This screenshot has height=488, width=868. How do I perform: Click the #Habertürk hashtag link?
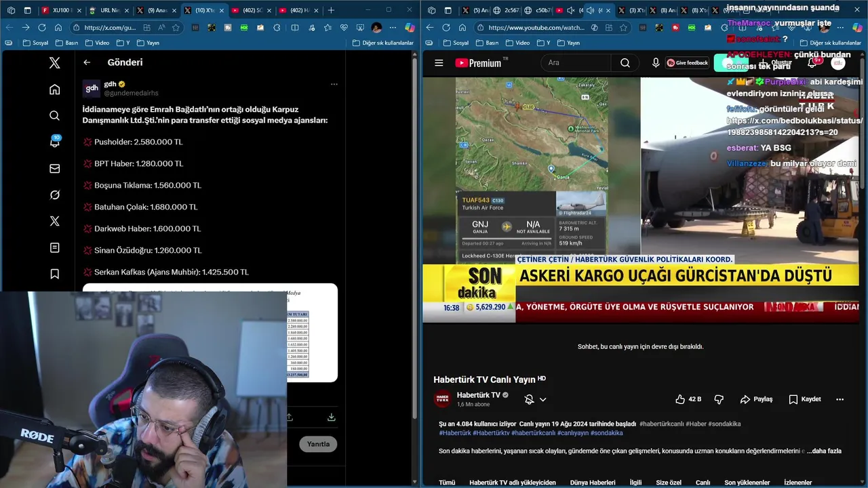click(455, 432)
